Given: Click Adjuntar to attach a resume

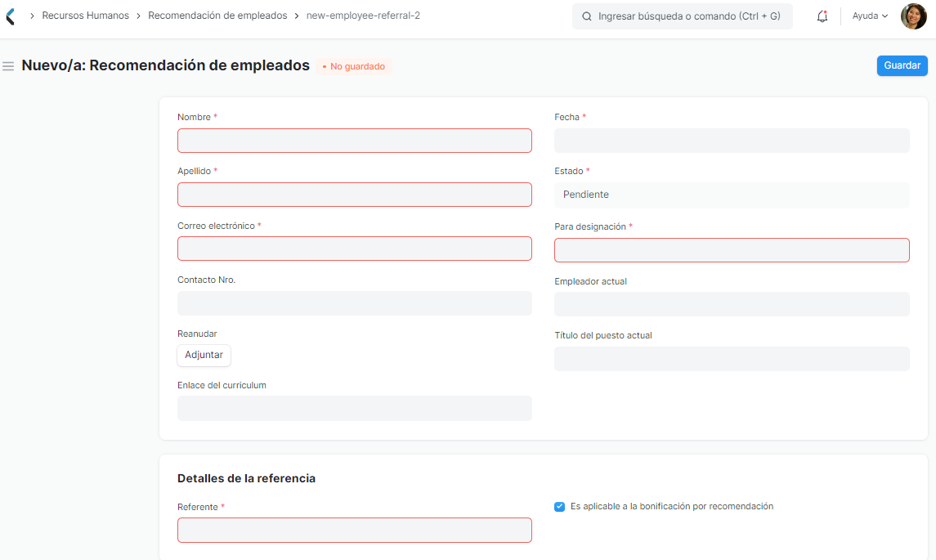Looking at the screenshot, I should click(204, 355).
